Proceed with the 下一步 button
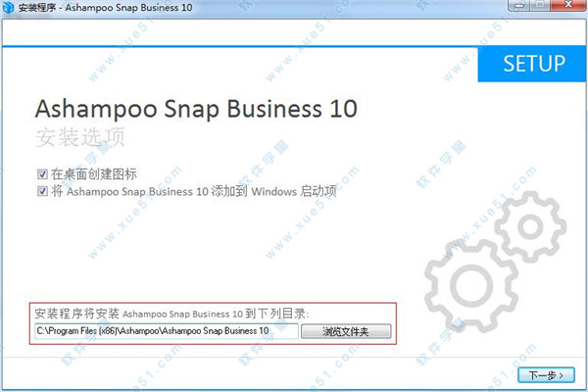The height and width of the screenshot is (392, 588). (546, 375)
